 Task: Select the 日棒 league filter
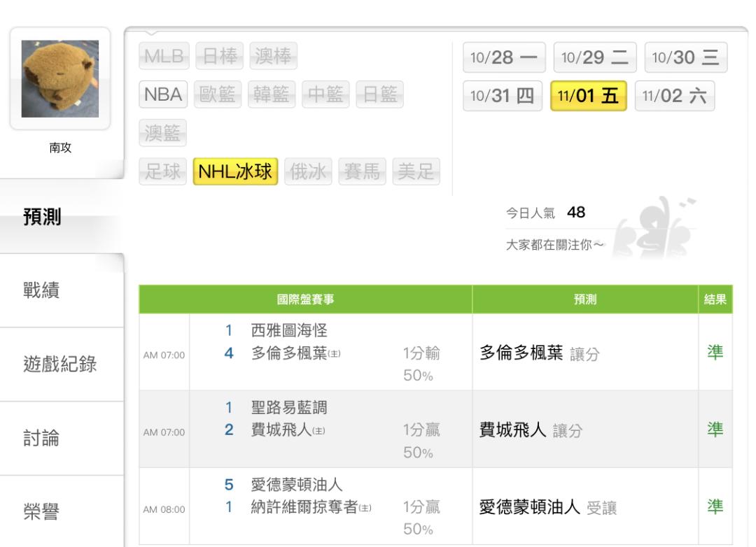coord(219,56)
